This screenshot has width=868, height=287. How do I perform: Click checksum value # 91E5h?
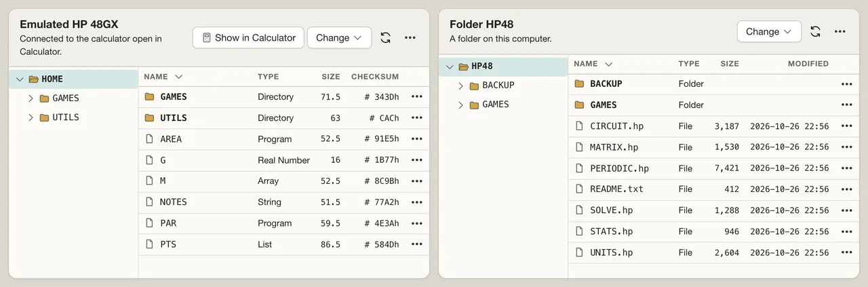[382, 139]
